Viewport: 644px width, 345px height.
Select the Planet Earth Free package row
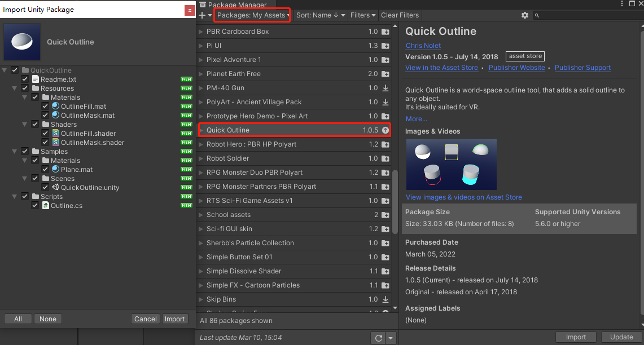pos(294,74)
